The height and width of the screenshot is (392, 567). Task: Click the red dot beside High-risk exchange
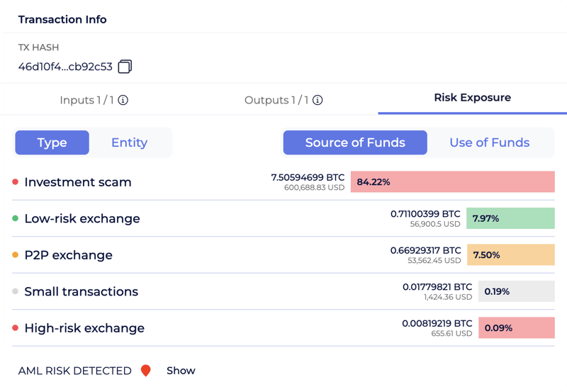tap(15, 327)
